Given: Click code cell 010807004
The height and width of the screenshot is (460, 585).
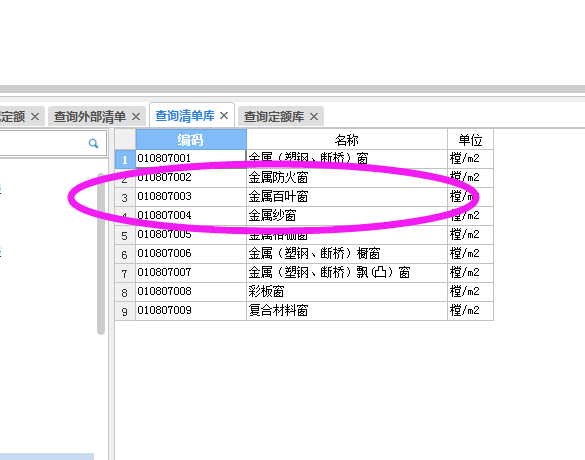Looking at the screenshot, I should pyautogui.click(x=191, y=216).
